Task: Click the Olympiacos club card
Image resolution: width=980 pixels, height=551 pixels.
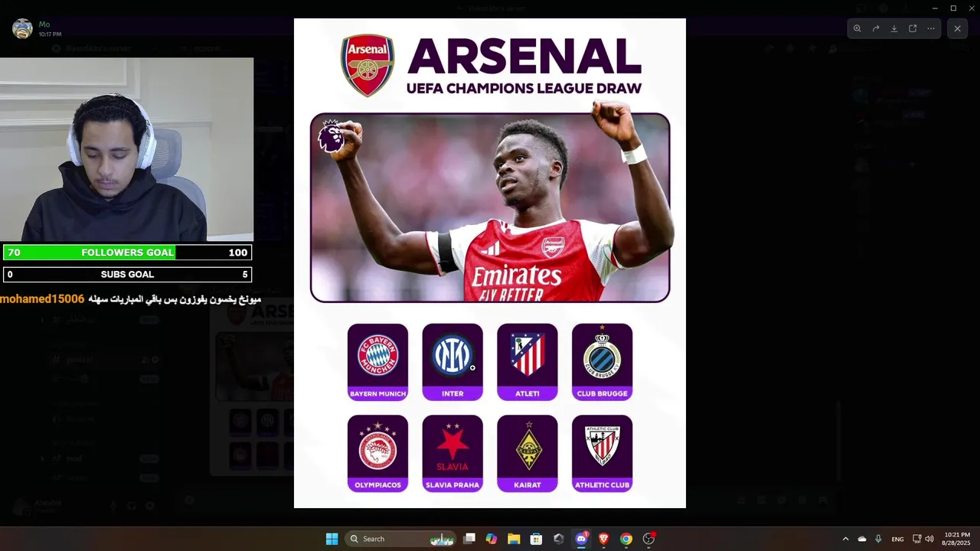Action: pyautogui.click(x=377, y=453)
